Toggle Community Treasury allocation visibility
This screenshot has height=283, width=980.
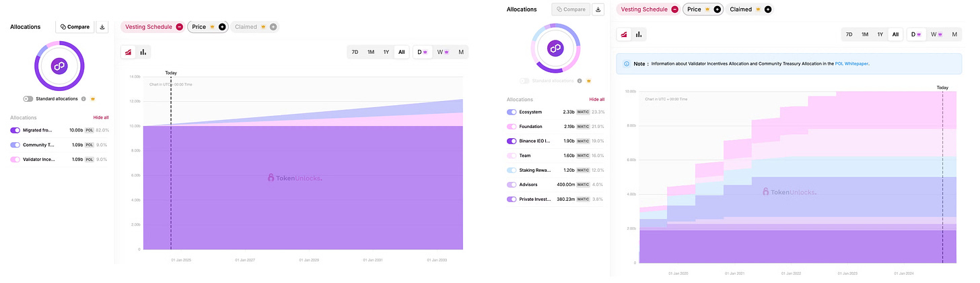coord(15,145)
